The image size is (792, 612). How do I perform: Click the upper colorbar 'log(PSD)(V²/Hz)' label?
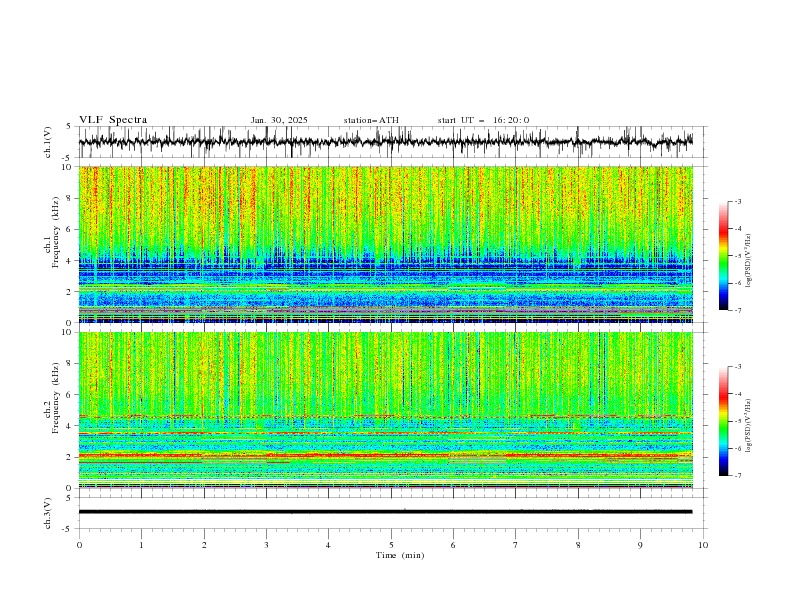748,261
